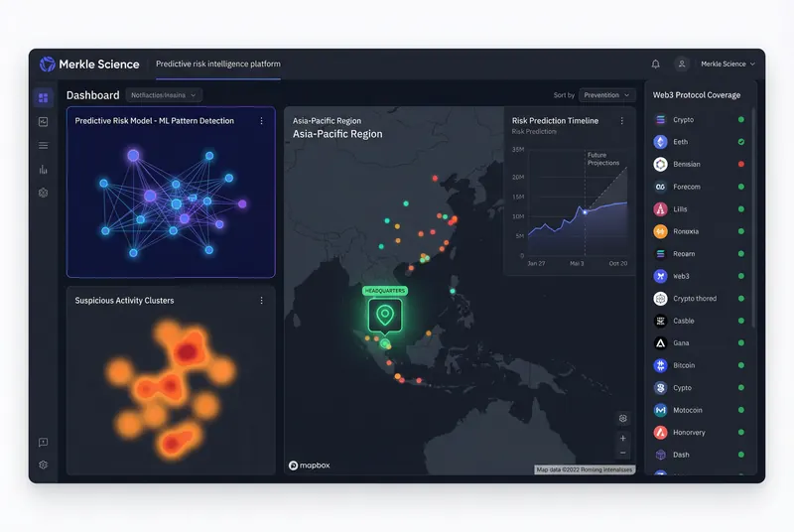Click the bar chart icon in sidebar
Image resolution: width=794 pixels, height=532 pixels.
43,170
